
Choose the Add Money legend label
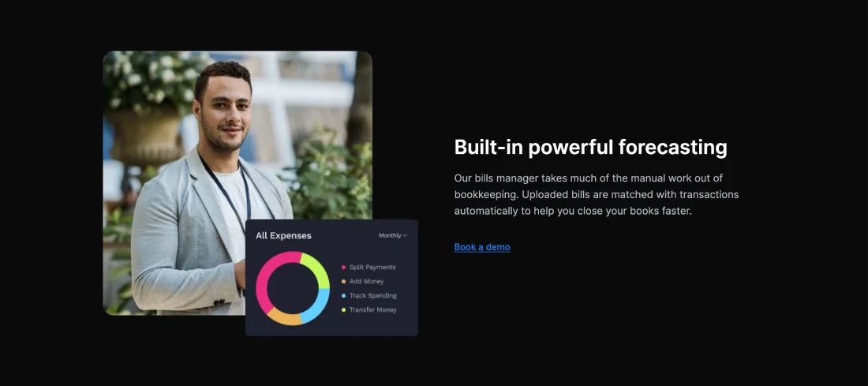(x=366, y=281)
